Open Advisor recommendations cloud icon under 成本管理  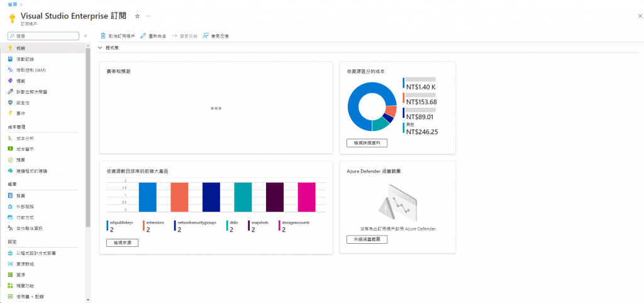coord(10,171)
